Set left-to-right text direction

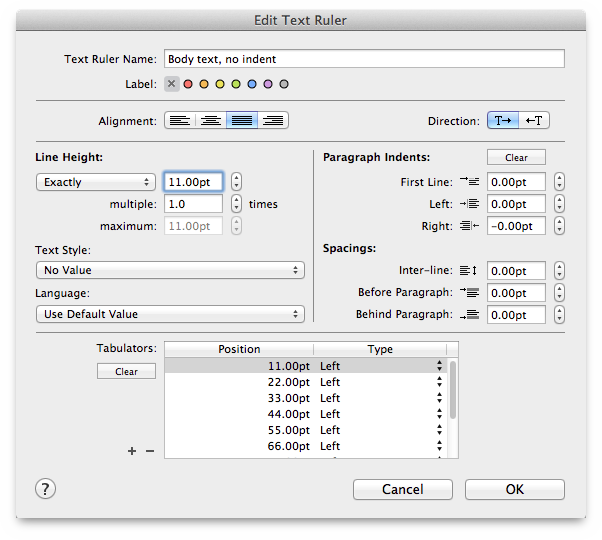(x=503, y=121)
